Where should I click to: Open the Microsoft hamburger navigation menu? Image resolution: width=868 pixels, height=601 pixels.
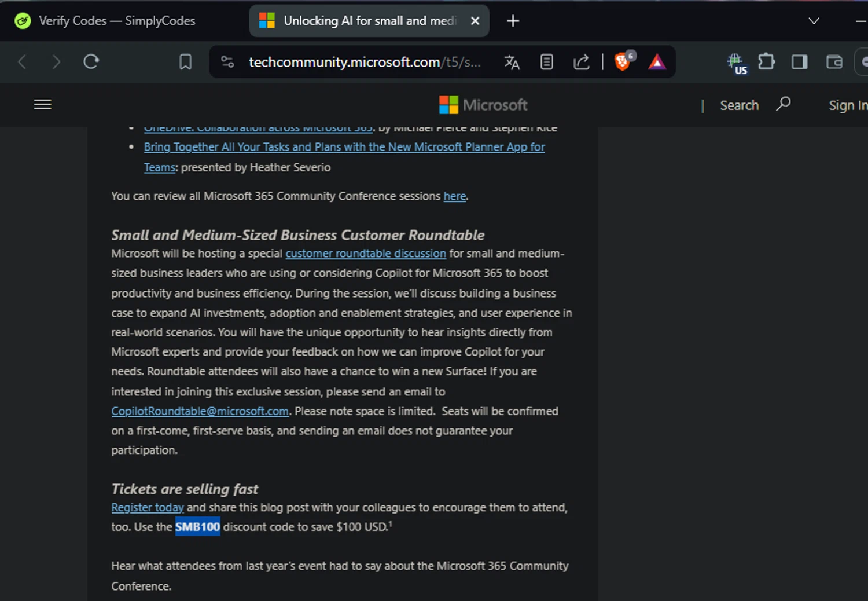click(x=43, y=104)
